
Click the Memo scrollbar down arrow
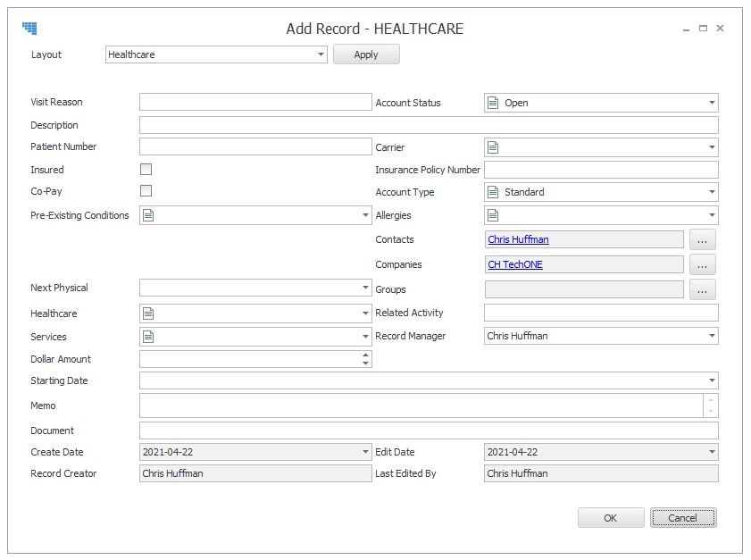[711, 411]
